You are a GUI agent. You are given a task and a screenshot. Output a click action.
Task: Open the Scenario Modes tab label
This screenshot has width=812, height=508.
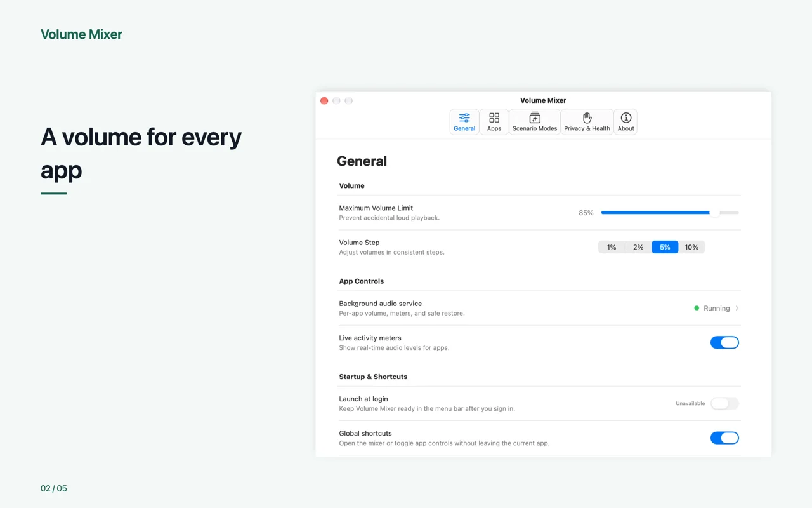tap(535, 128)
